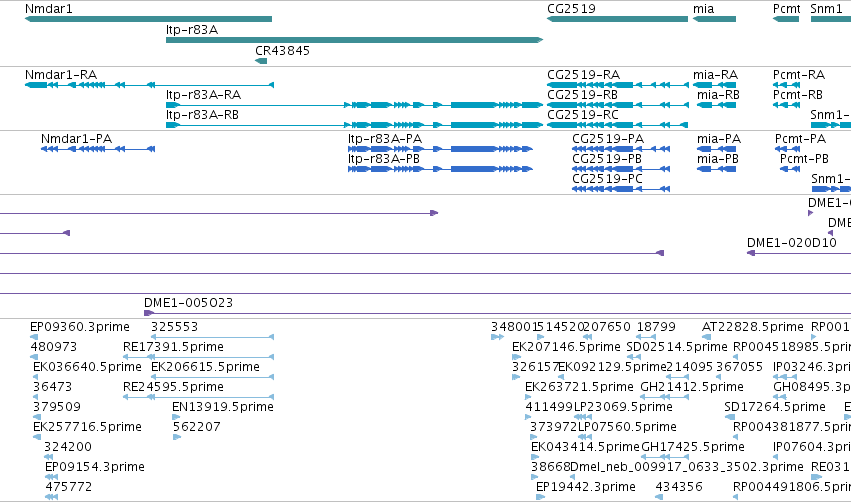This screenshot has width=851, height=502.
Task: Click the CG2519-RA transcript
Action: pos(618,85)
